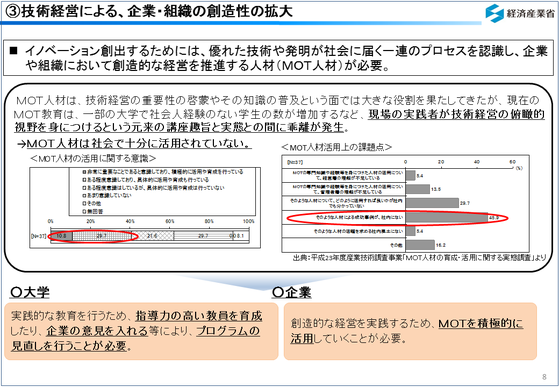The height and width of the screenshot is (387, 559).
Task: Click the row label そのような人材の活躍を求める社内風土にない
Action: tap(358, 231)
